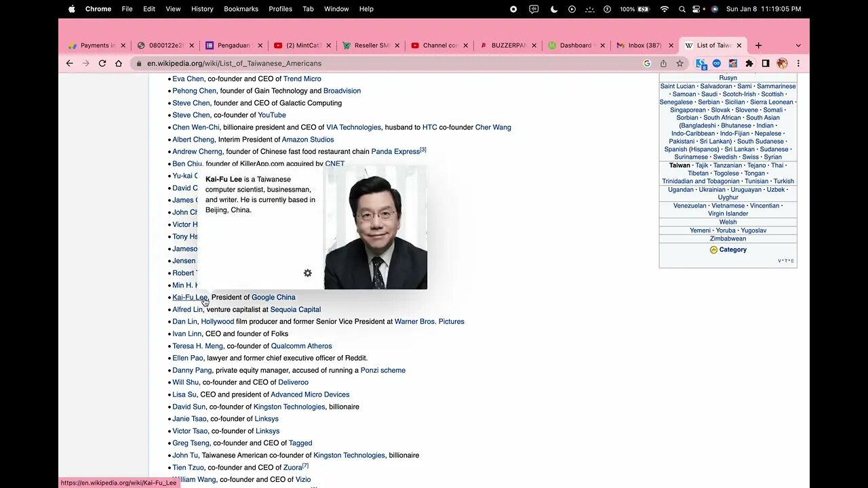The image size is (868, 488).
Task: Close the List of Taiwanese Americans tab
Action: (x=739, y=45)
